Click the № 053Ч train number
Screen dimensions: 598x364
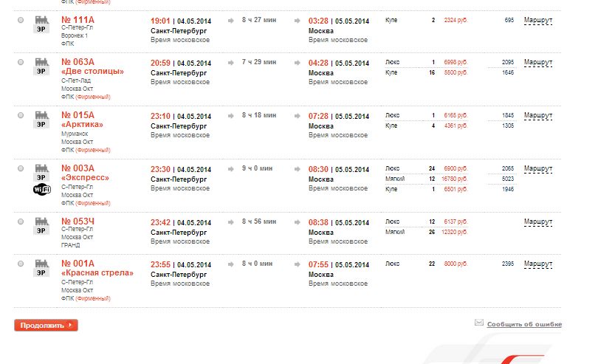(78, 222)
